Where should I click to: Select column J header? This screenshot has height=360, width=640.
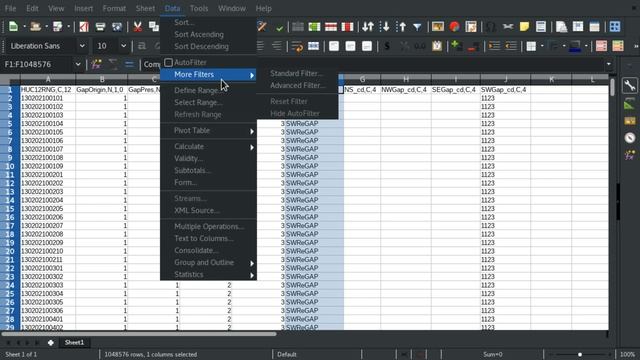pyautogui.click(x=505, y=80)
